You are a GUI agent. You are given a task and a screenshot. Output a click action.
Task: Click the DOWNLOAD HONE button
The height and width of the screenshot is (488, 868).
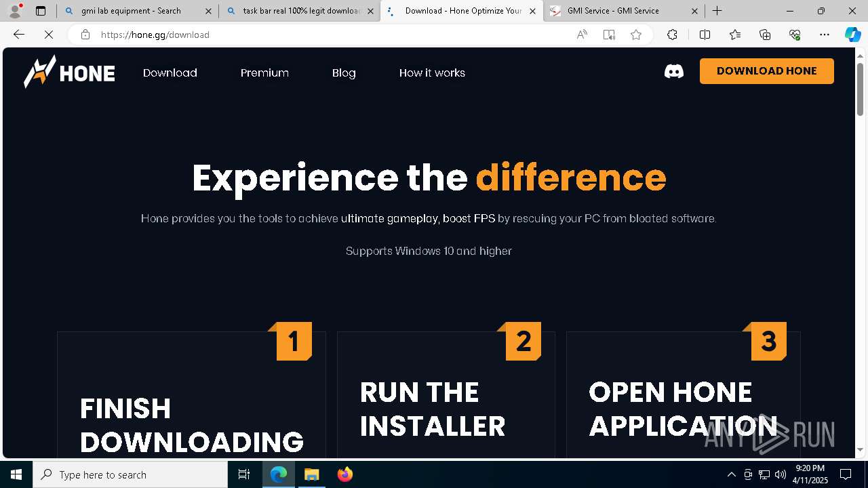pos(767,71)
